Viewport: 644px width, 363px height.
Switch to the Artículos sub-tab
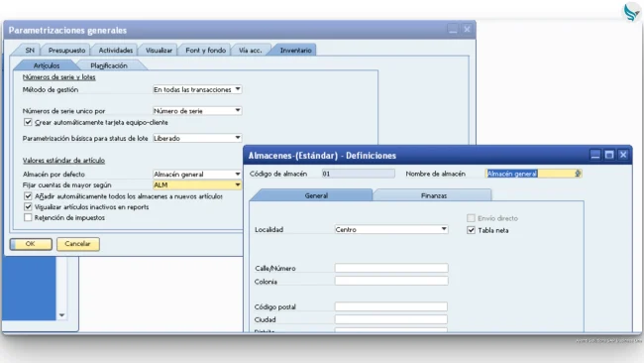47,65
